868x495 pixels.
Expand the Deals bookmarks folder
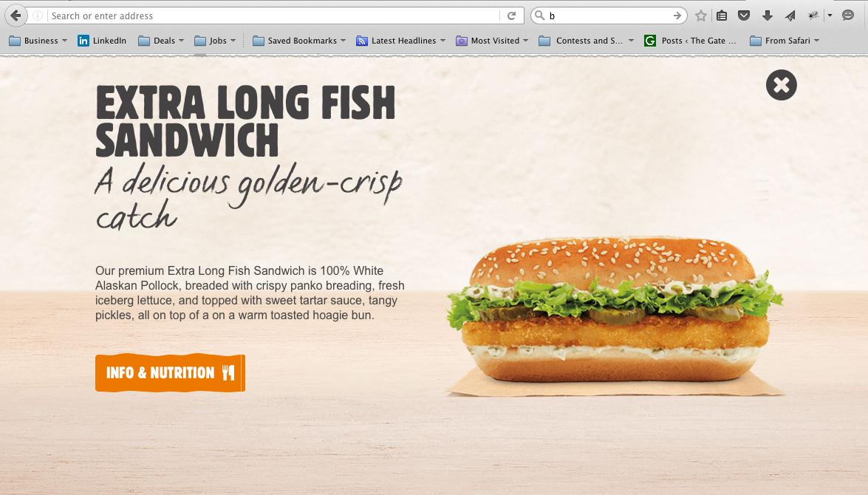tap(161, 41)
